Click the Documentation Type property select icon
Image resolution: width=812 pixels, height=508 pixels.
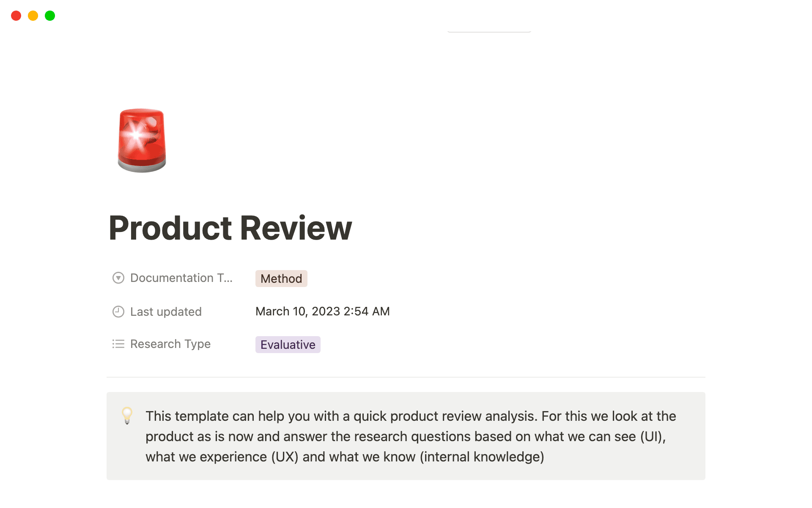pyautogui.click(x=118, y=278)
